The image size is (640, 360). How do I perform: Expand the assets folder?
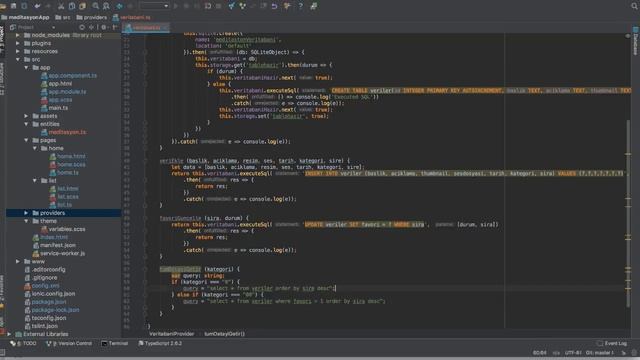(x=27, y=116)
